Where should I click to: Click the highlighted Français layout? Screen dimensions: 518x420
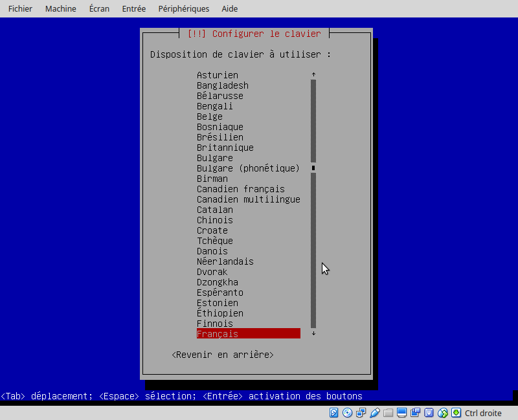point(249,334)
